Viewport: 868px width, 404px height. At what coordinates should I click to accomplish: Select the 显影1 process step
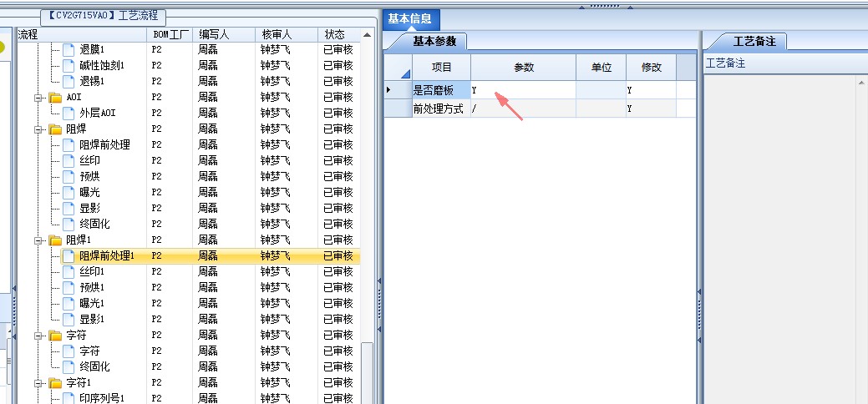(x=91, y=320)
